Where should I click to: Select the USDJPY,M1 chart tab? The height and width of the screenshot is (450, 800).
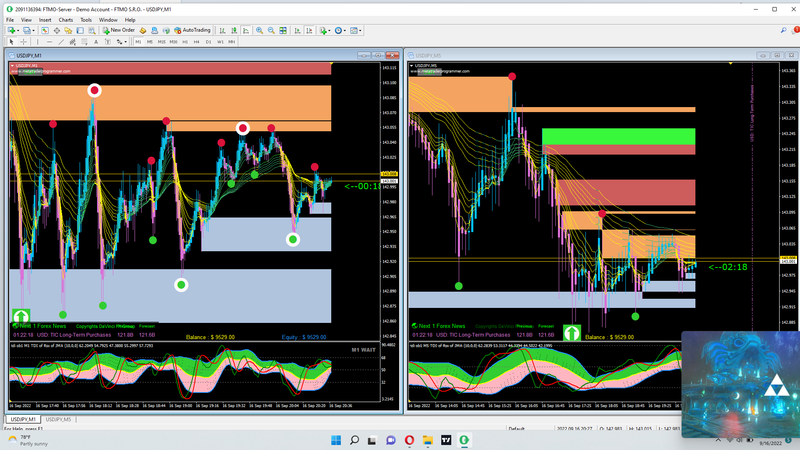(23, 419)
